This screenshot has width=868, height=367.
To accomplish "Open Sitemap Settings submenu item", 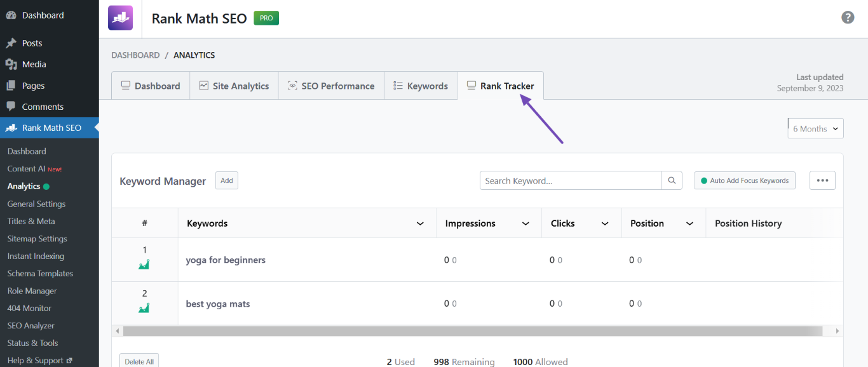I will point(37,239).
